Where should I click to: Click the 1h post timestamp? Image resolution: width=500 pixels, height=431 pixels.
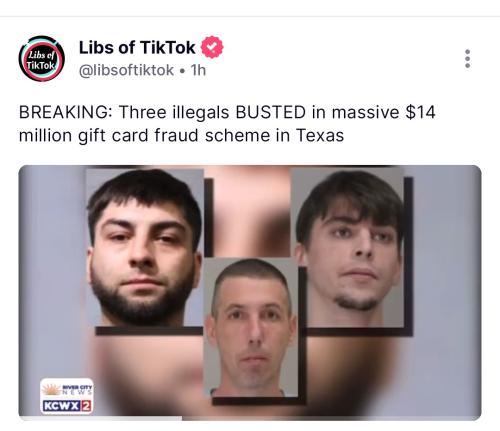click(x=198, y=70)
